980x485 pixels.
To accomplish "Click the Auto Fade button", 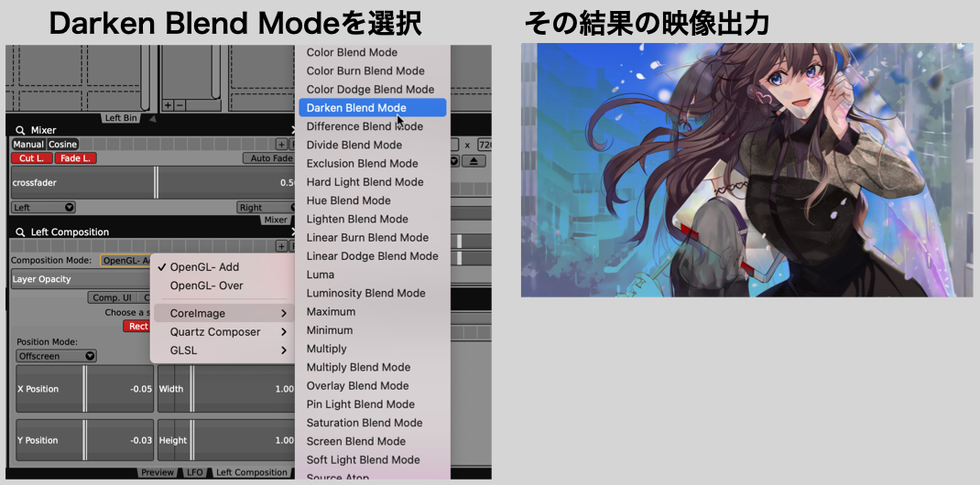I will tap(269, 158).
